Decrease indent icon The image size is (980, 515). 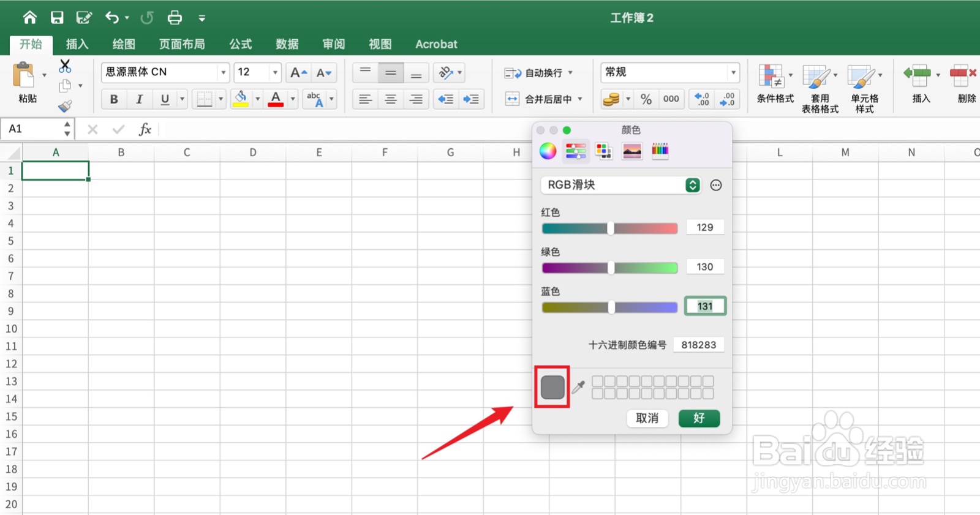445,99
